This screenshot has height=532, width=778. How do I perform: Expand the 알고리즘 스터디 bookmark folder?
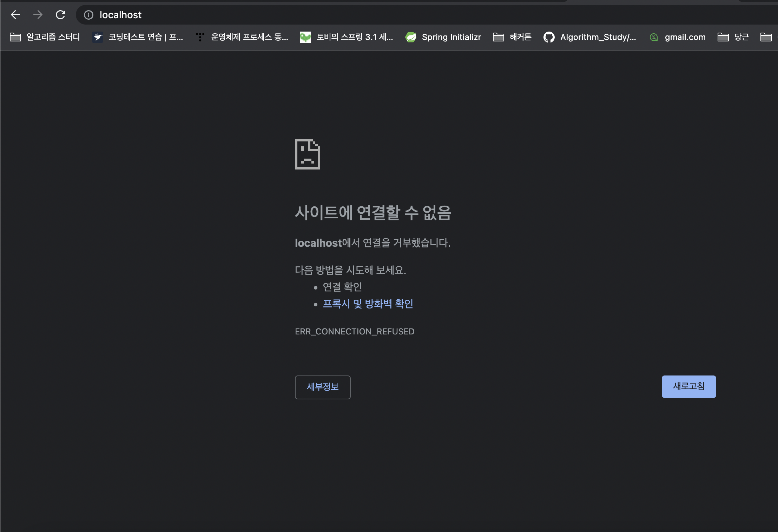[45, 37]
